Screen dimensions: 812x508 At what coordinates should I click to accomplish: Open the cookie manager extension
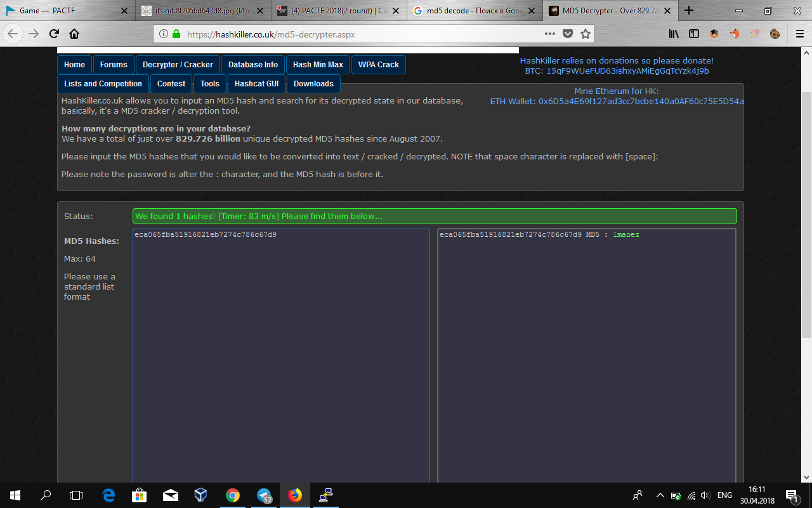[775, 34]
